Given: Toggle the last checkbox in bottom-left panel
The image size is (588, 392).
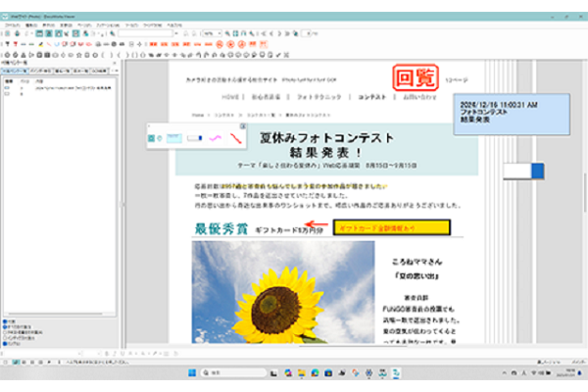Looking at the screenshot, I should pyautogui.click(x=4, y=342).
